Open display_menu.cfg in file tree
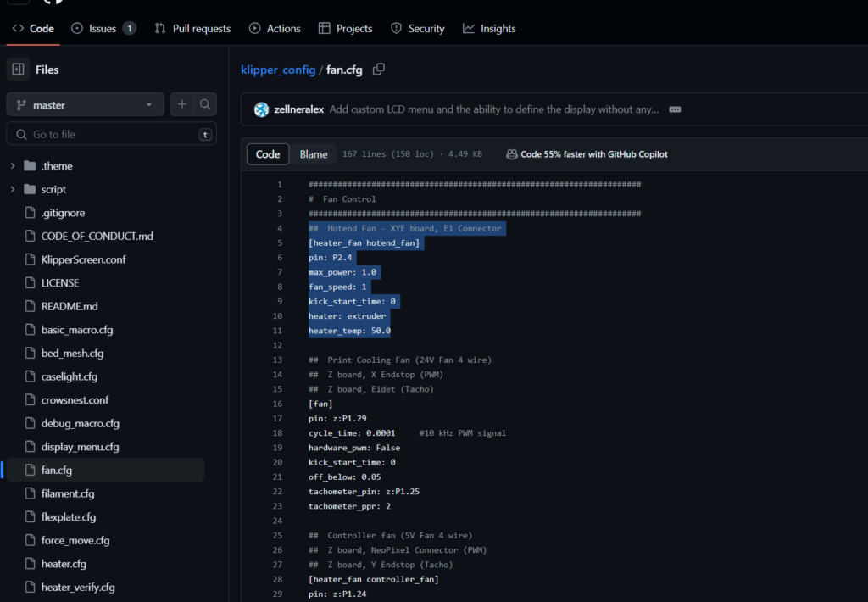 tap(80, 446)
